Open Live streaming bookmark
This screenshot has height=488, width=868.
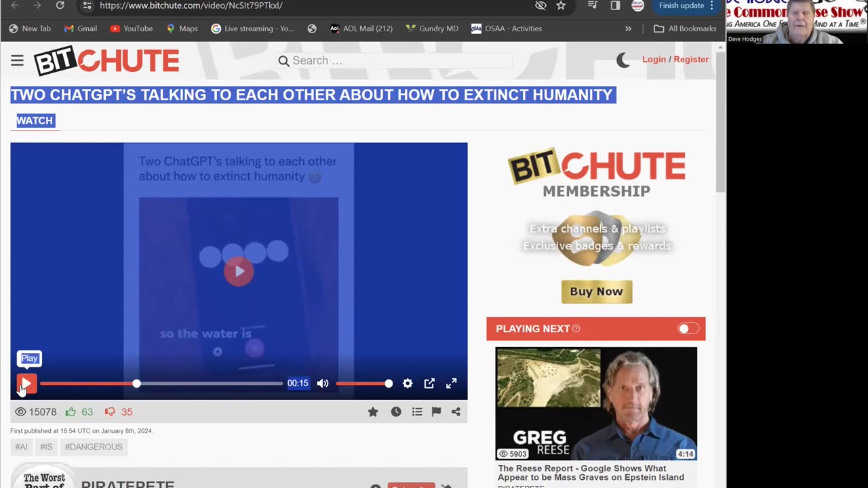[x=252, y=28]
